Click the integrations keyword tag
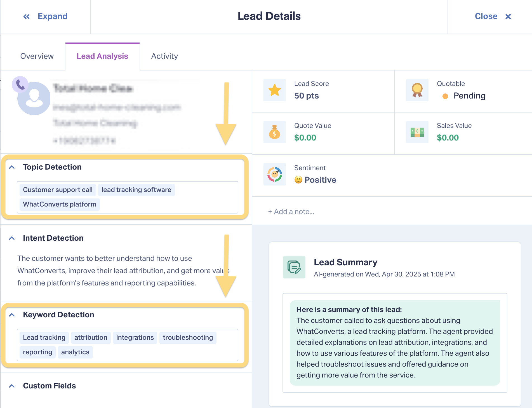This screenshot has height=408, width=532. pyautogui.click(x=135, y=337)
